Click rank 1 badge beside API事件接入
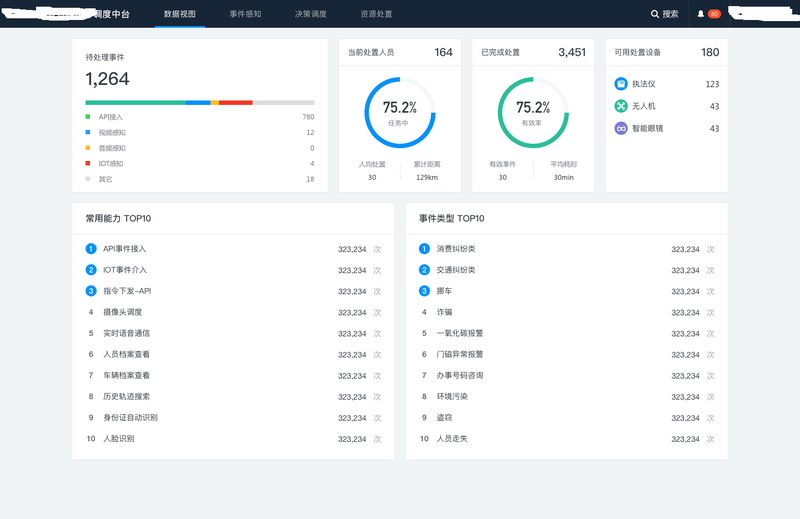The height and width of the screenshot is (519, 800). pyautogui.click(x=91, y=249)
